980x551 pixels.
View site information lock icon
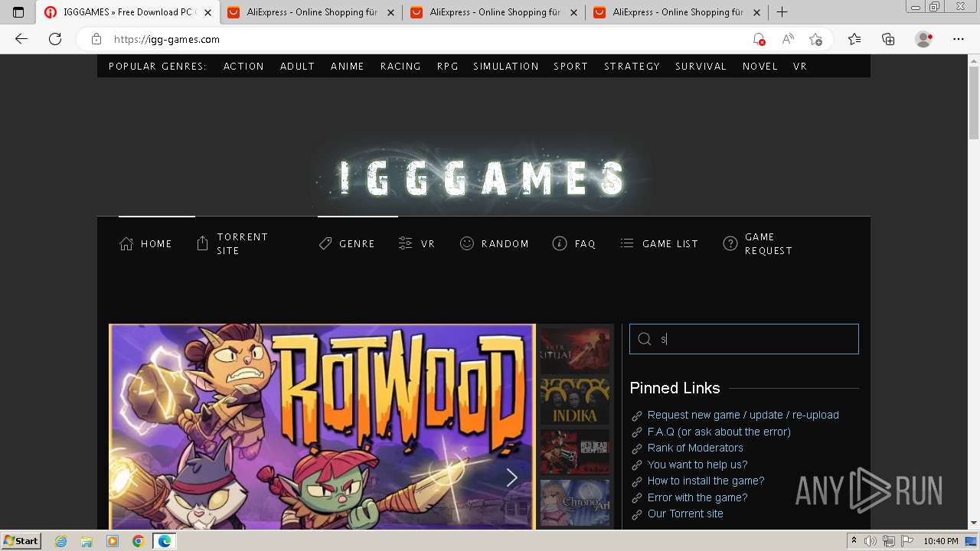pyautogui.click(x=96, y=39)
